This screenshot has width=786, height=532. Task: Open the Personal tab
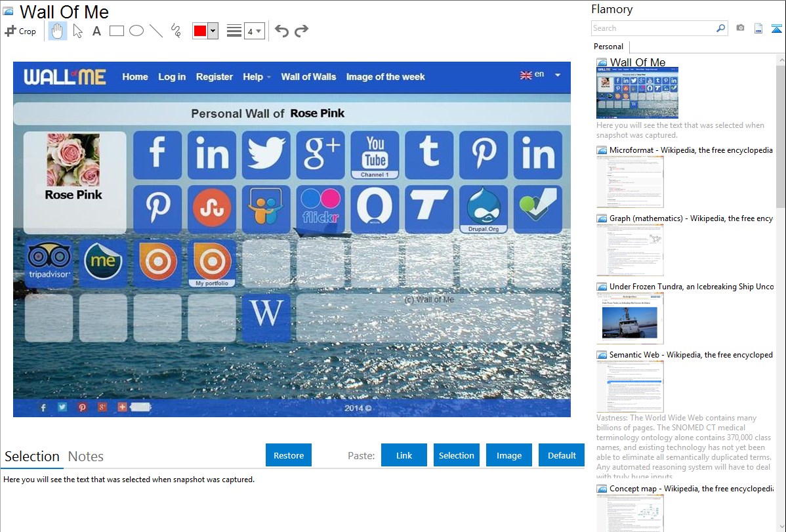[609, 47]
